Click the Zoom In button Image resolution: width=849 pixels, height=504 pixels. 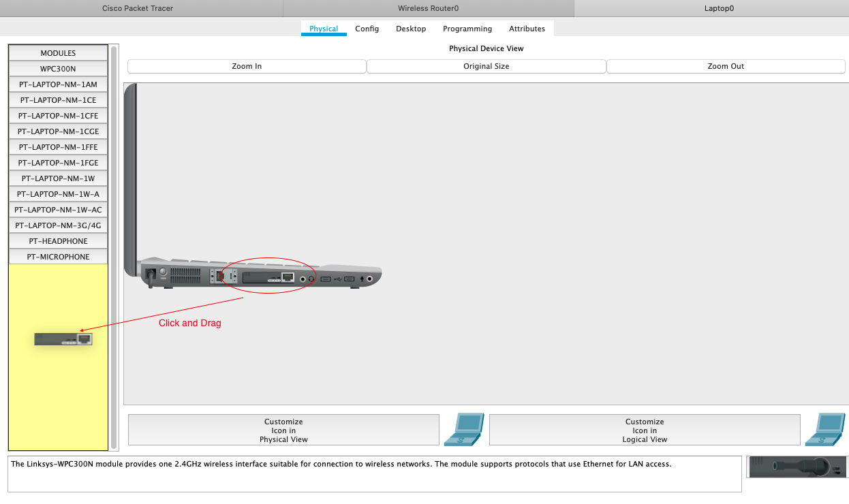(x=247, y=66)
